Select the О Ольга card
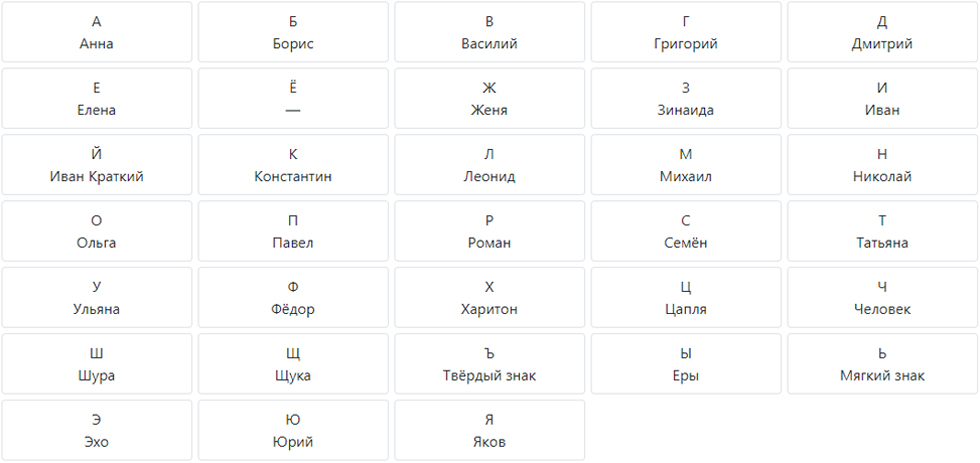Viewport: 980px width, 463px height. coord(96,231)
